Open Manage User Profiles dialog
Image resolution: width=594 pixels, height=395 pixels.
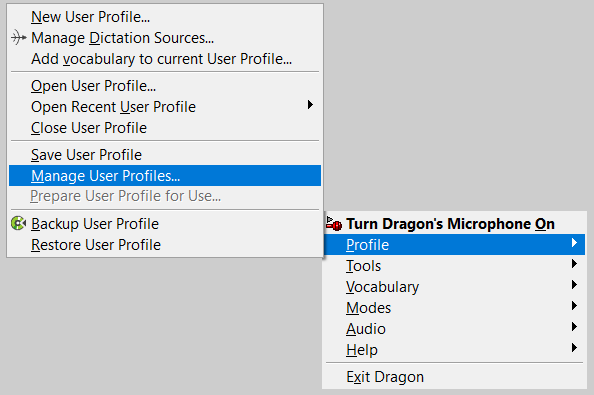point(165,175)
